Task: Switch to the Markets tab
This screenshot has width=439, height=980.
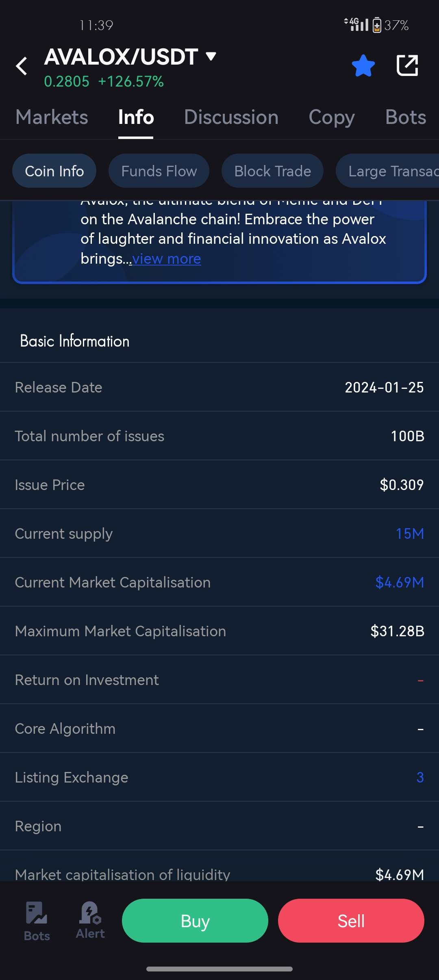Action: coord(52,117)
